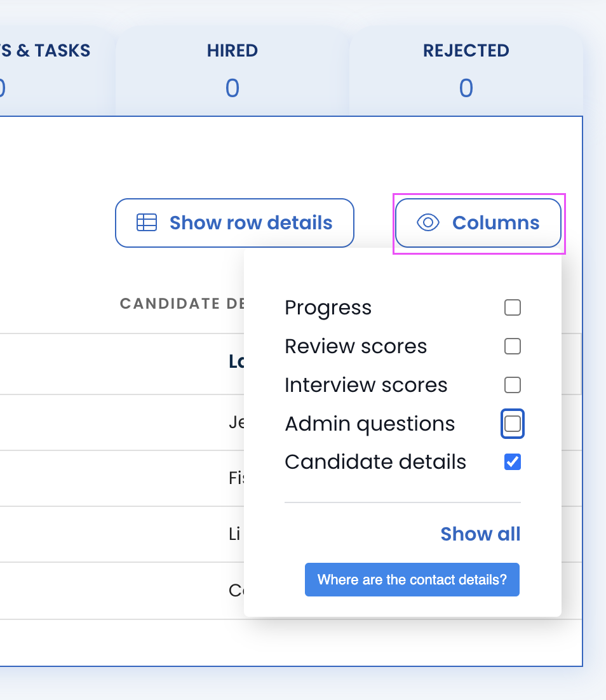606x700 pixels.
Task: Check the Interview scores checkbox
Action: pyautogui.click(x=512, y=385)
